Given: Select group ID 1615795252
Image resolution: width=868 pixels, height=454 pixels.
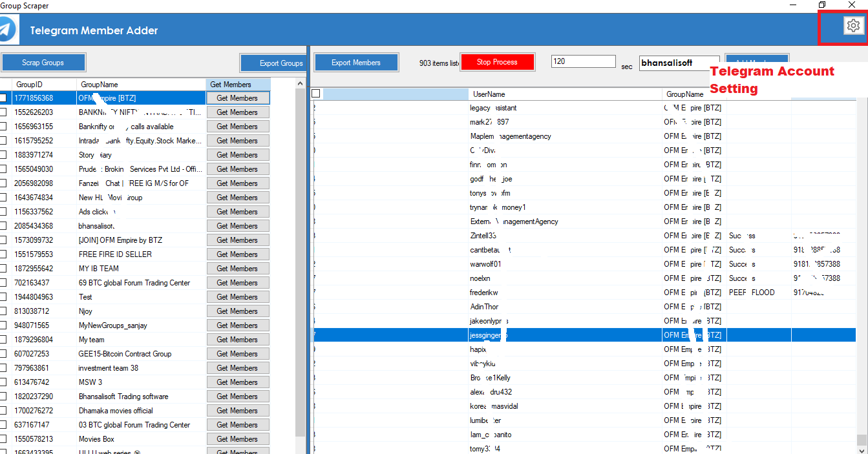Looking at the screenshot, I should 34,141.
